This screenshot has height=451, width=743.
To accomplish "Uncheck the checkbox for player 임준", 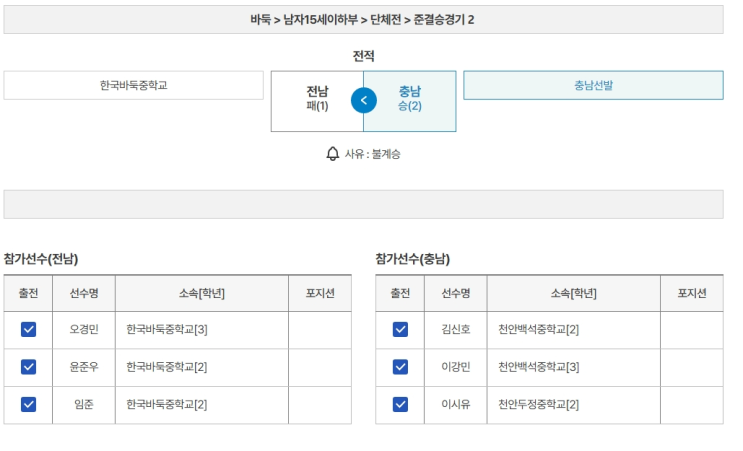I will coord(28,404).
